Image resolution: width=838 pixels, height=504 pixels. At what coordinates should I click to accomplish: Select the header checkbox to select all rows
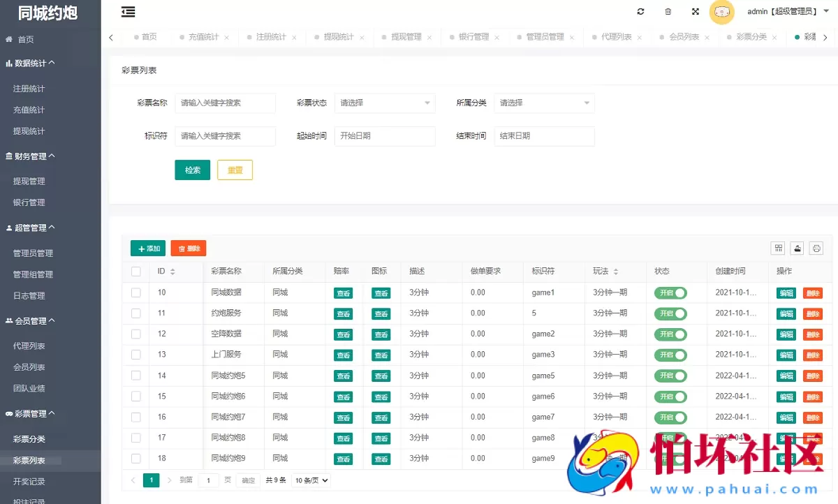click(x=135, y=272)
